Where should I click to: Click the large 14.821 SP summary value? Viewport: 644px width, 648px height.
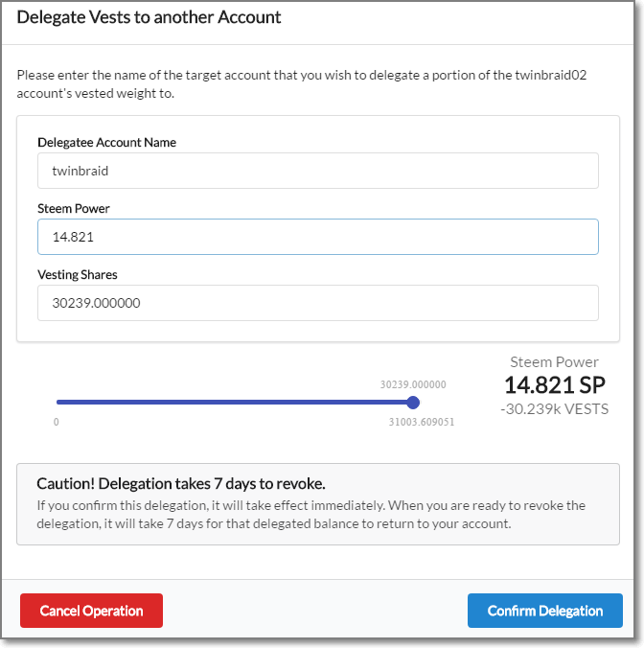pos(554,385)
